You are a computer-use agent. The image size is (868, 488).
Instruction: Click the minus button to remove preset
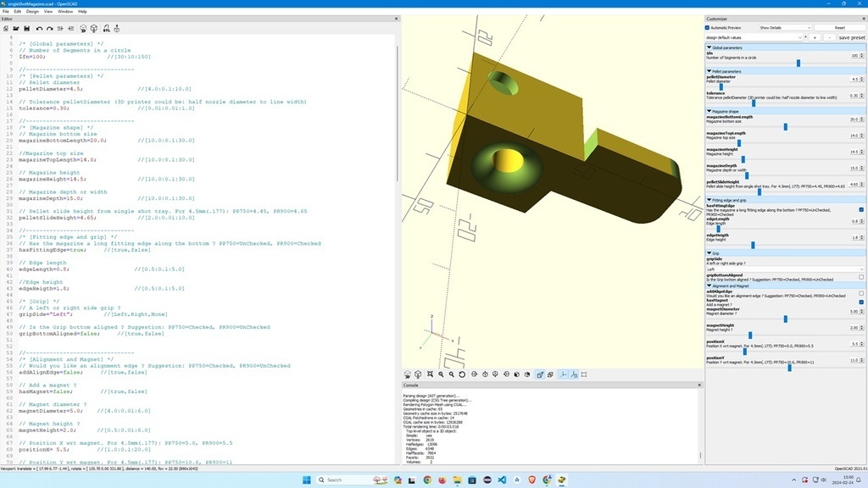point(829,37)
